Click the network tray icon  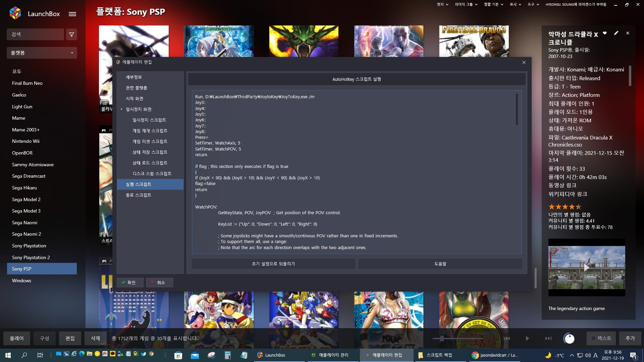580,355
